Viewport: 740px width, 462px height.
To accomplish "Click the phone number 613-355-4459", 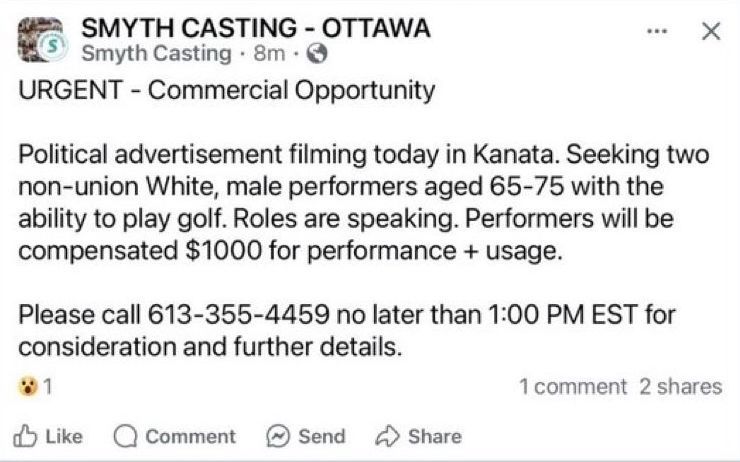I will pos(238,317).
